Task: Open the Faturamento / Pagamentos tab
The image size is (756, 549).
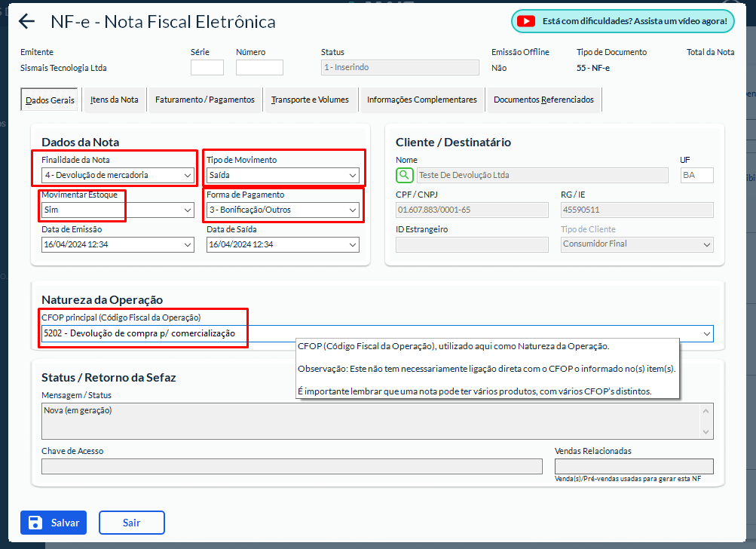Action: [x=204, y=100]
